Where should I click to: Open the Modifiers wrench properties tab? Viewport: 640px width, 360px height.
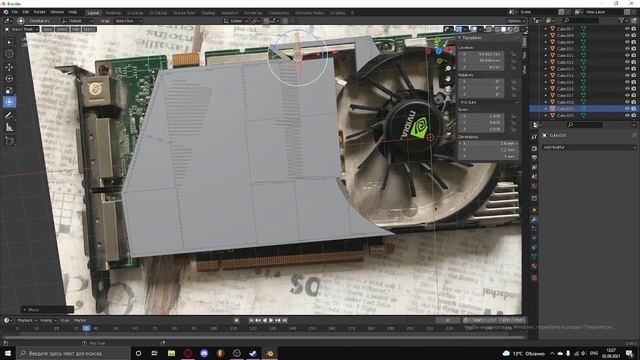[x=534, y=220]
